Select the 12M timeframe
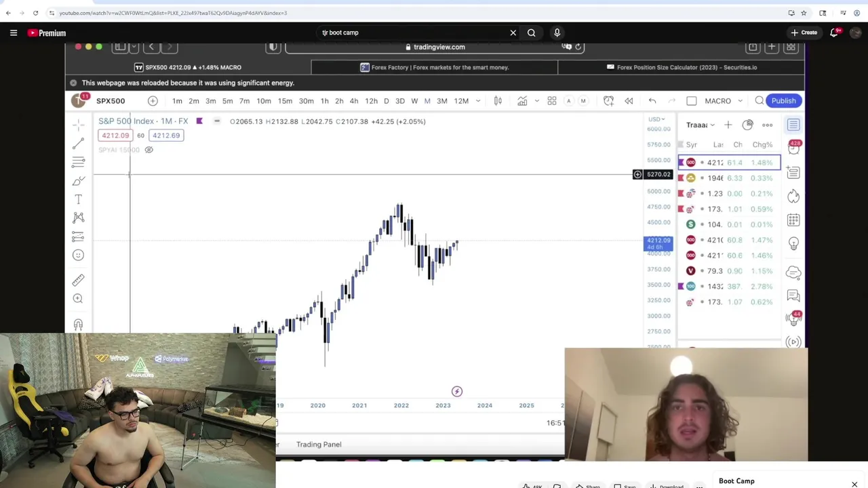 click(461, 101)
